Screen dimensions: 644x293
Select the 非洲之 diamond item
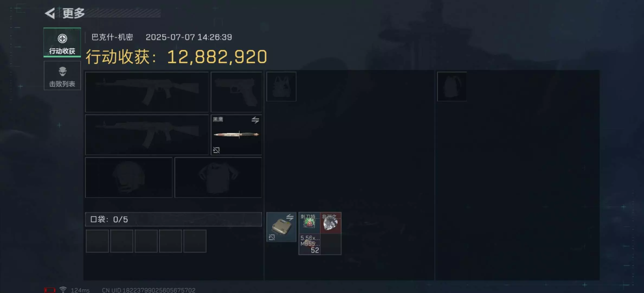pyautogui.click(x=331, y=223)
